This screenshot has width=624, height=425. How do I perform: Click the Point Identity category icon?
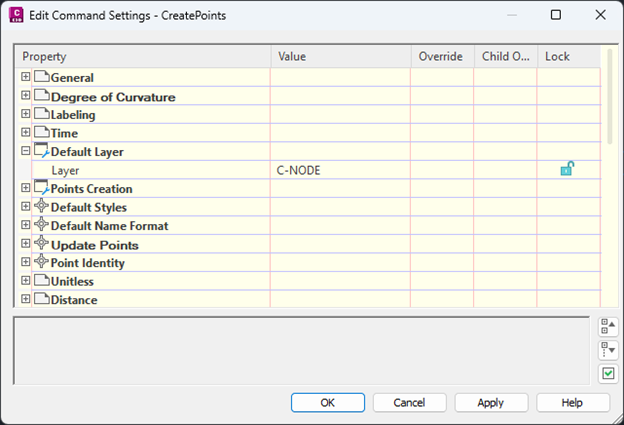41,263
